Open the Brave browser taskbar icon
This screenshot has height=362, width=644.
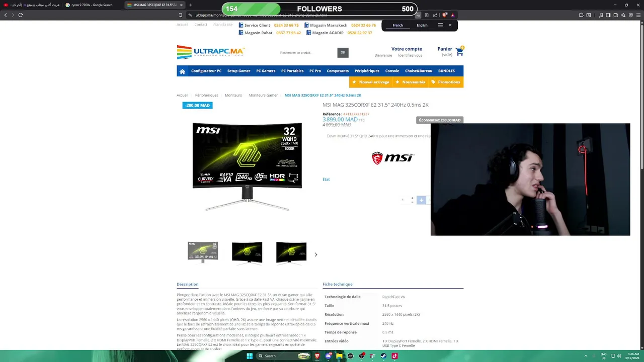[317, 356]
